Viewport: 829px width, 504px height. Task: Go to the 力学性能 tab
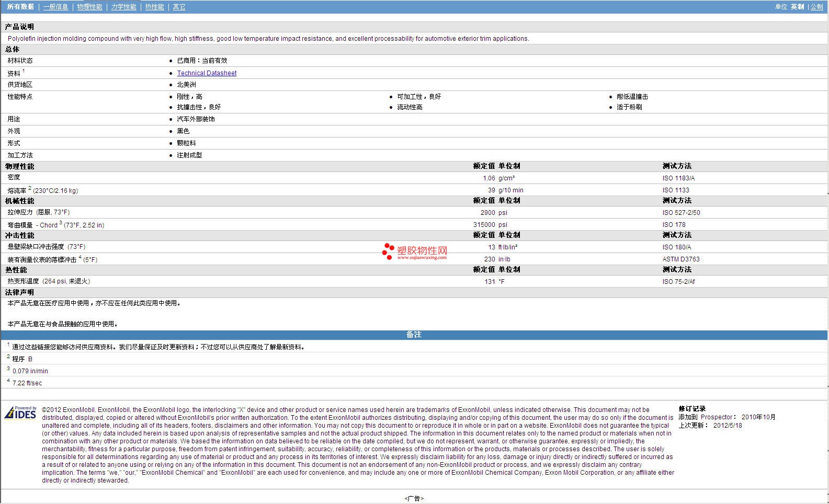pos(123,7)
